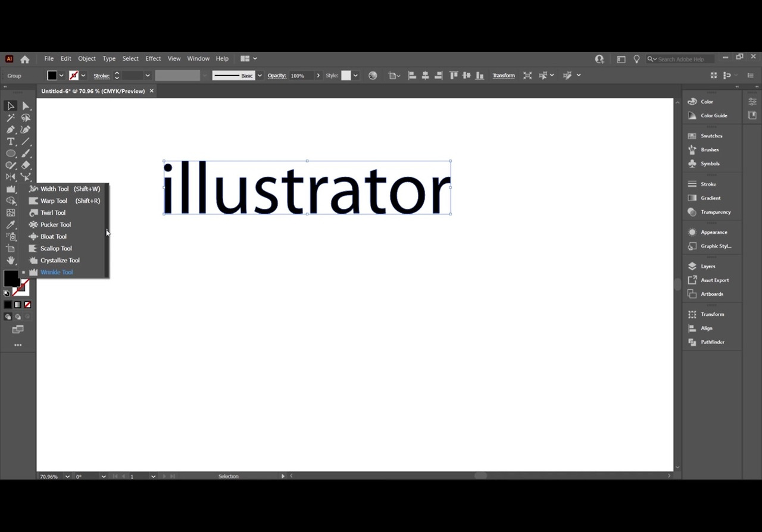
Task: Select the Magic Wand tool
Action: point(11,118)
